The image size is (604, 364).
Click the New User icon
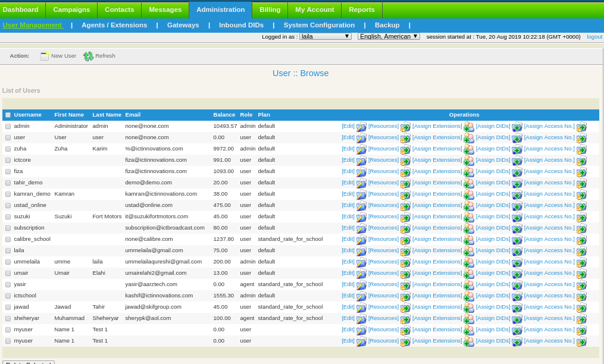pos(44,57)
